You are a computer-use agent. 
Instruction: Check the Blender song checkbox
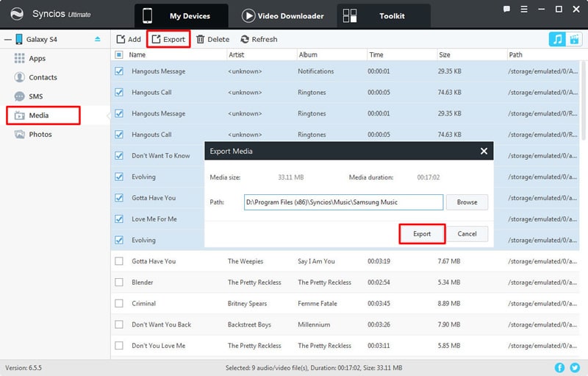pos(119,283)
